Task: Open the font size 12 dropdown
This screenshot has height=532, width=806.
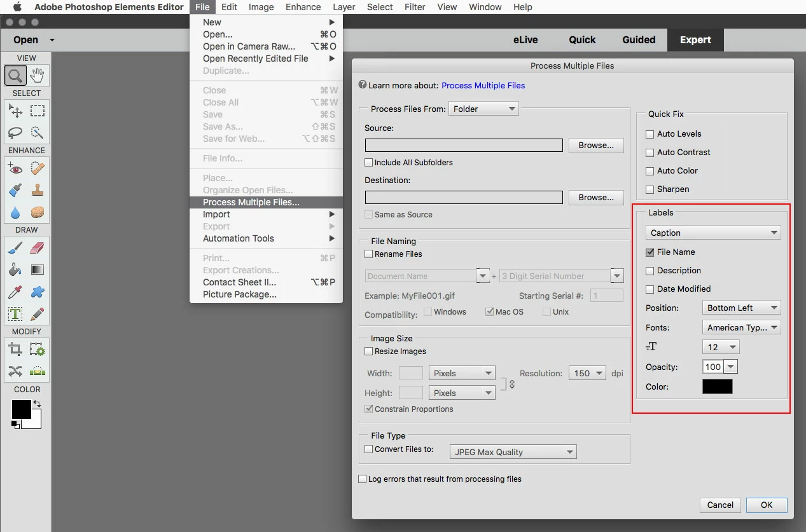Action: [x=721, y=347]
